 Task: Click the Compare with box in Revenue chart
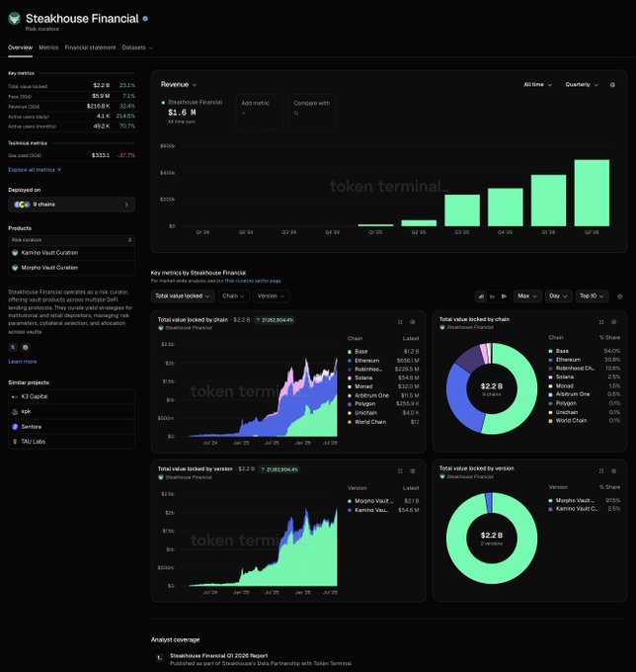(x=312, y=113)
